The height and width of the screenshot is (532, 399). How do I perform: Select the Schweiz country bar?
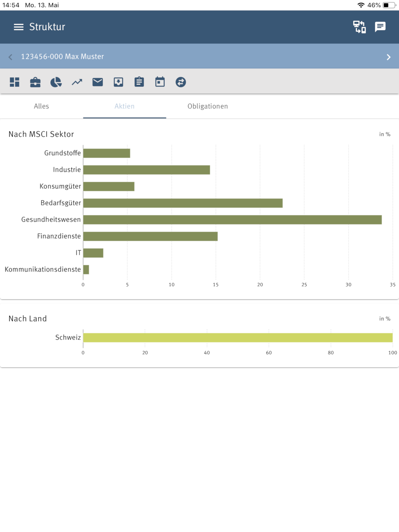238,337
